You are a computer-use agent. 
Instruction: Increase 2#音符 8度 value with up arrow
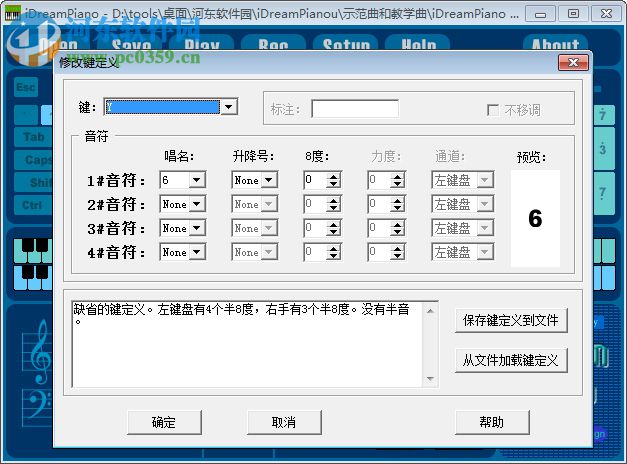pyautogui.click(x=333, y=200)
